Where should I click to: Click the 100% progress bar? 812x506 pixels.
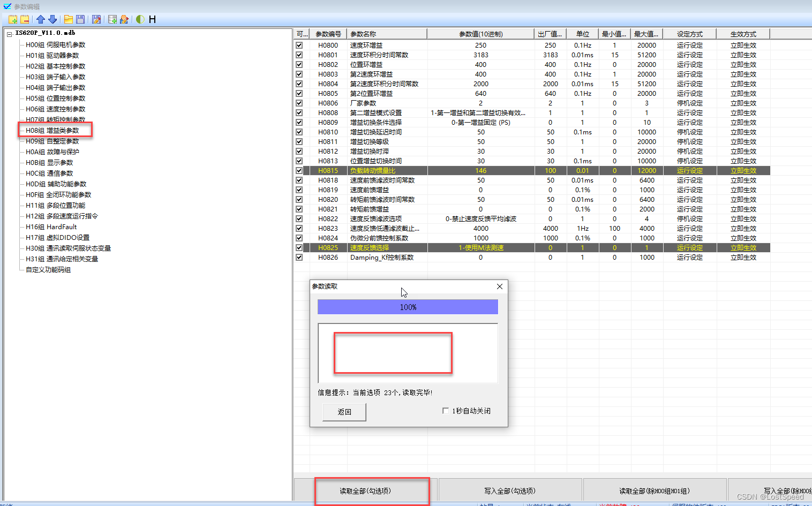tap(408, 307)
